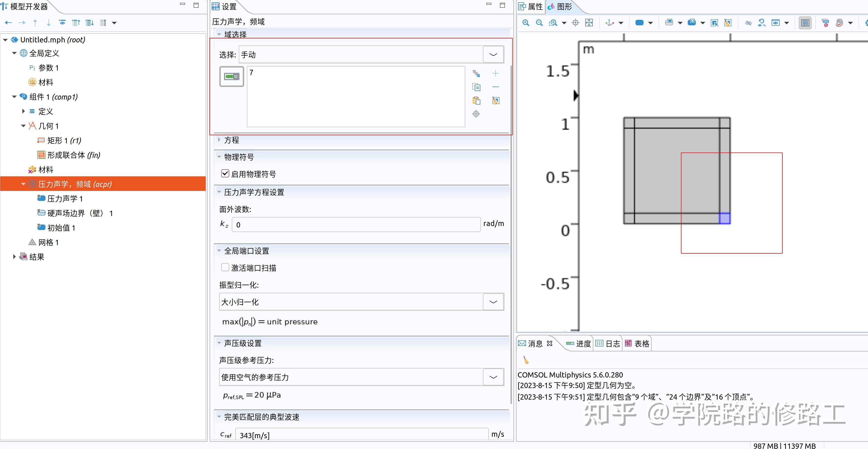The image size is (868, 449).
Task: Toggle the 启用物理符号 checkbox
Action: (225, 174)
